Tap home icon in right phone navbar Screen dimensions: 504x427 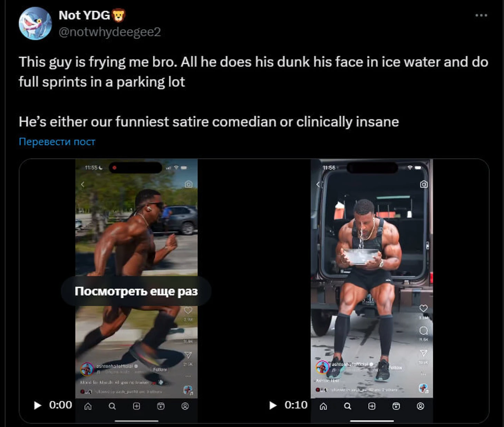coord(323,406)
